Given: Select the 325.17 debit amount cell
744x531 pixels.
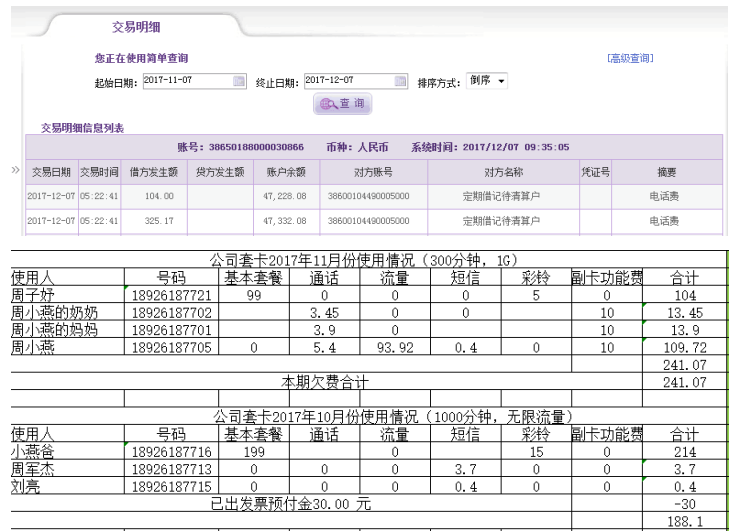Looking at the screenshot, I should click(153, 220).
